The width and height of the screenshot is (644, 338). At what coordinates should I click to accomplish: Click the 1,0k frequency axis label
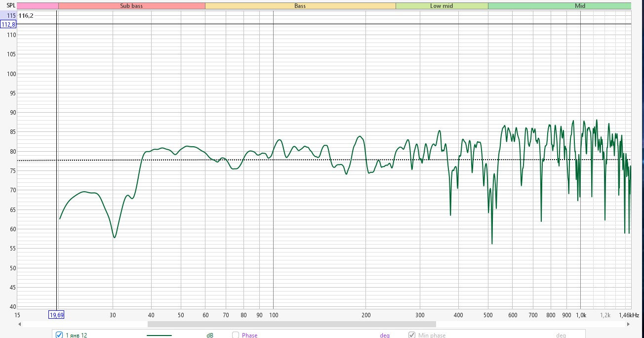(581, 315)
